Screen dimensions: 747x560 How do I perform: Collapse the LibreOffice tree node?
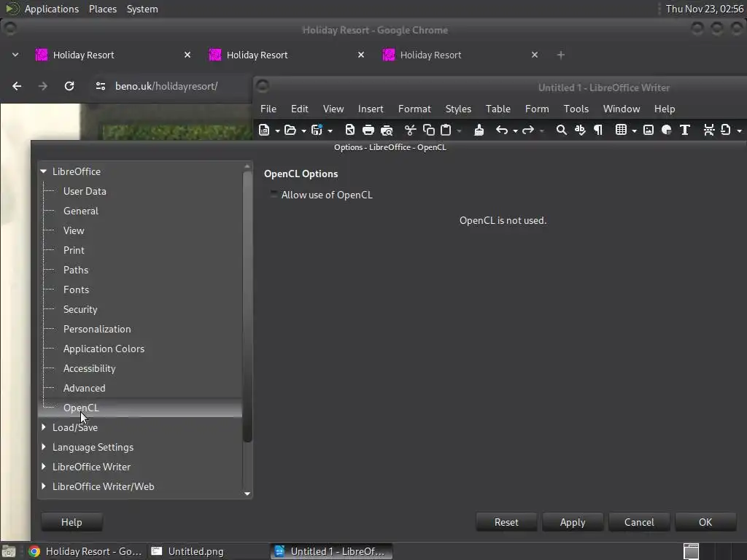tap(43, 171)
